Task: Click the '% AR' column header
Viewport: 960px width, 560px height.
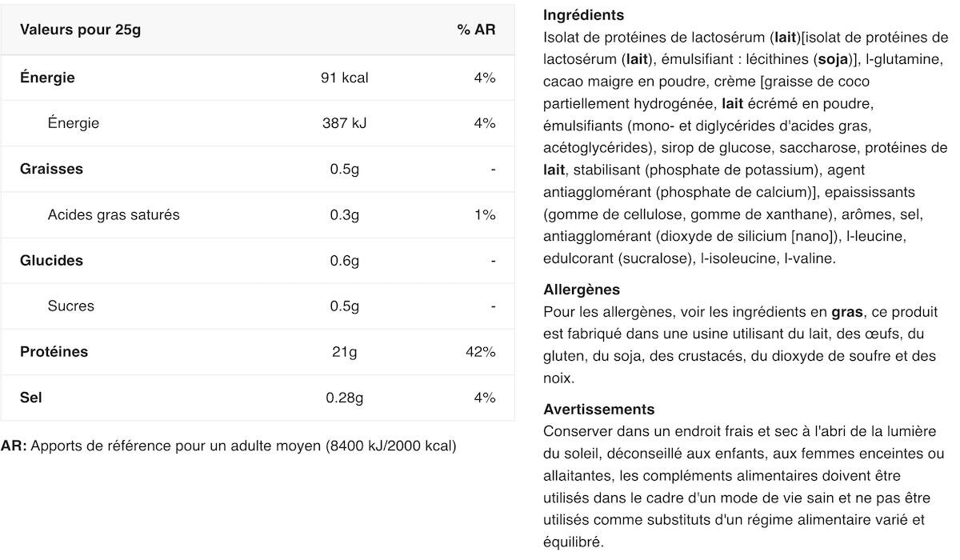Action: (476, 30)
